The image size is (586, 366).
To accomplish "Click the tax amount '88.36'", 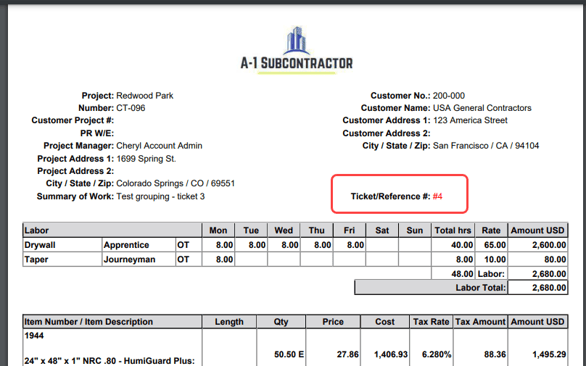I will (x=495, y=354).
